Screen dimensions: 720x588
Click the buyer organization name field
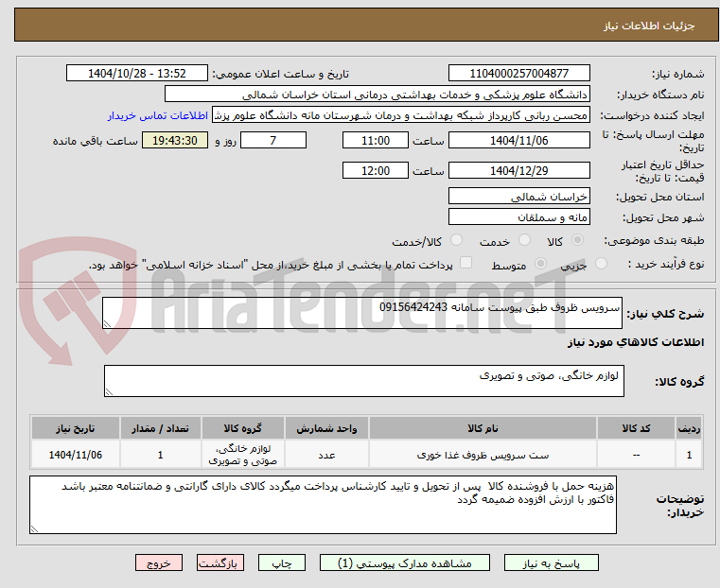(x=377, y=95)
